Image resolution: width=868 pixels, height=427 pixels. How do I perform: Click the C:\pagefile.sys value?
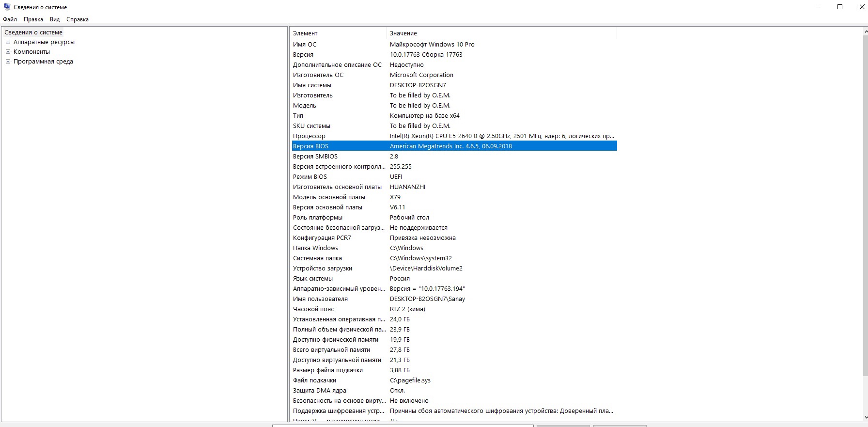410,380
